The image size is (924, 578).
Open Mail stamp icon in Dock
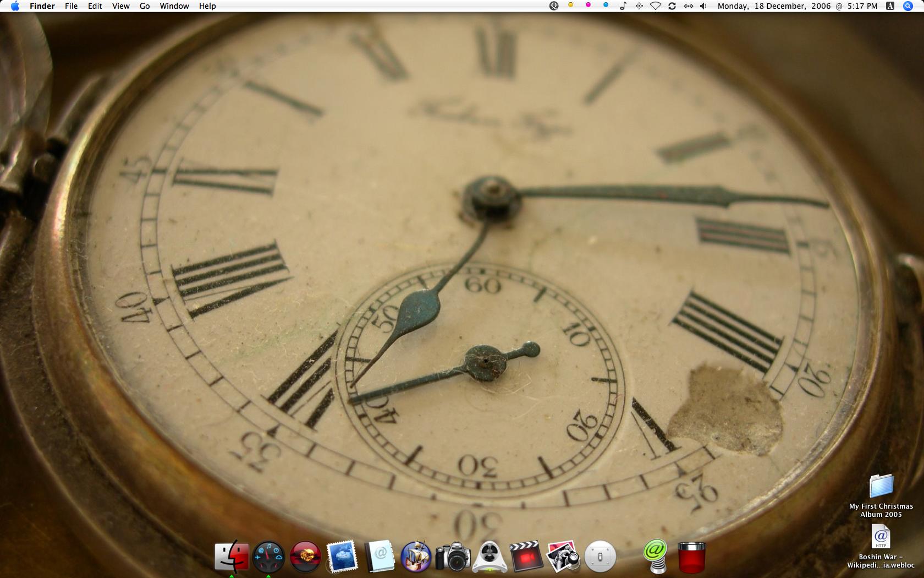coord(342,557)
